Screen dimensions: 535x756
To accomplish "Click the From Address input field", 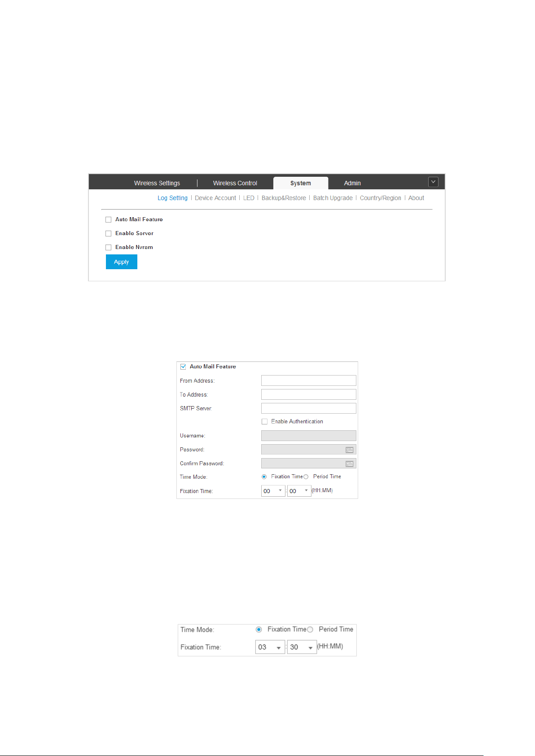I will [309, 380].
